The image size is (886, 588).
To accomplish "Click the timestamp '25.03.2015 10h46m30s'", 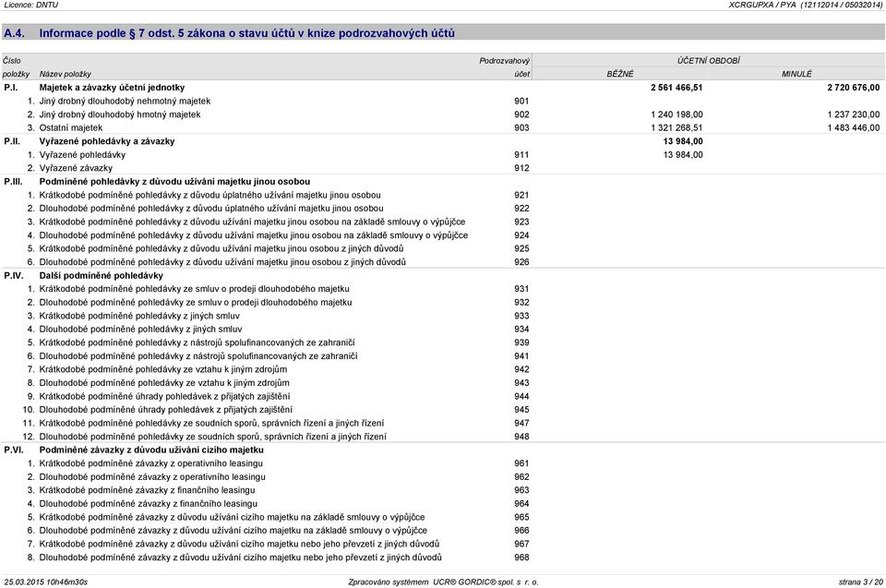I will 46,582.
